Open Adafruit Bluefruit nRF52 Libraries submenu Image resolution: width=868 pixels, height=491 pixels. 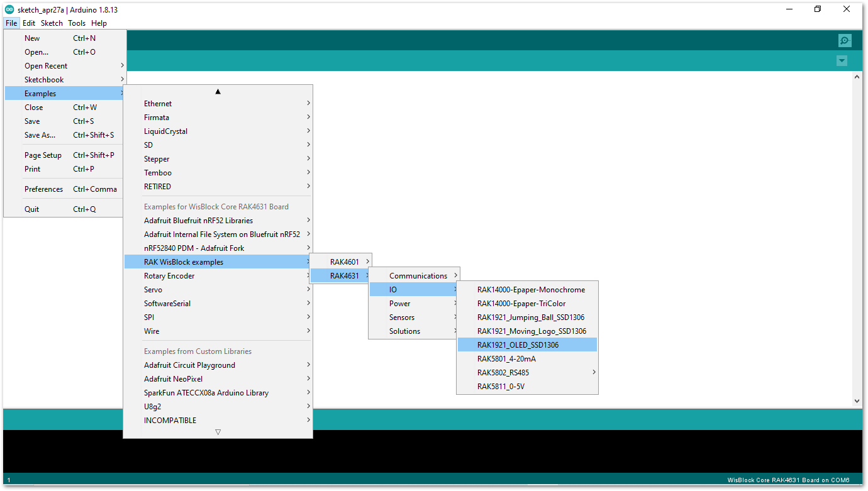pos(218,221)
